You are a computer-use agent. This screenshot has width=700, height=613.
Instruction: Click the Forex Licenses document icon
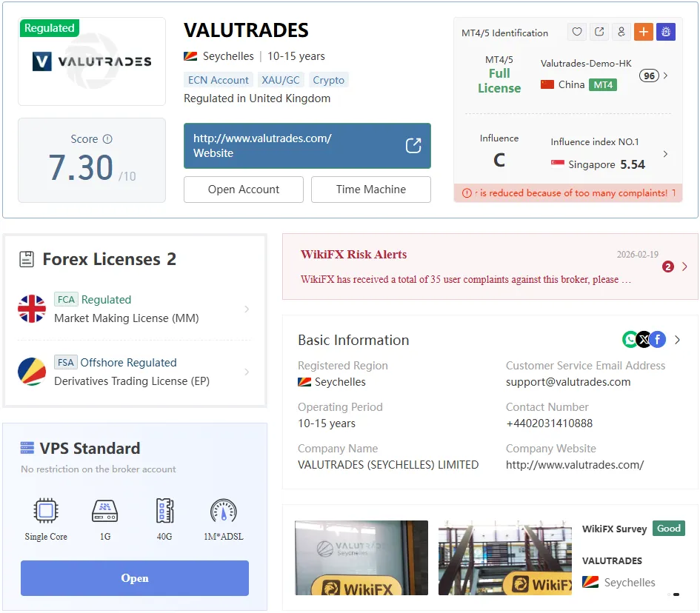tap(27, 259)
